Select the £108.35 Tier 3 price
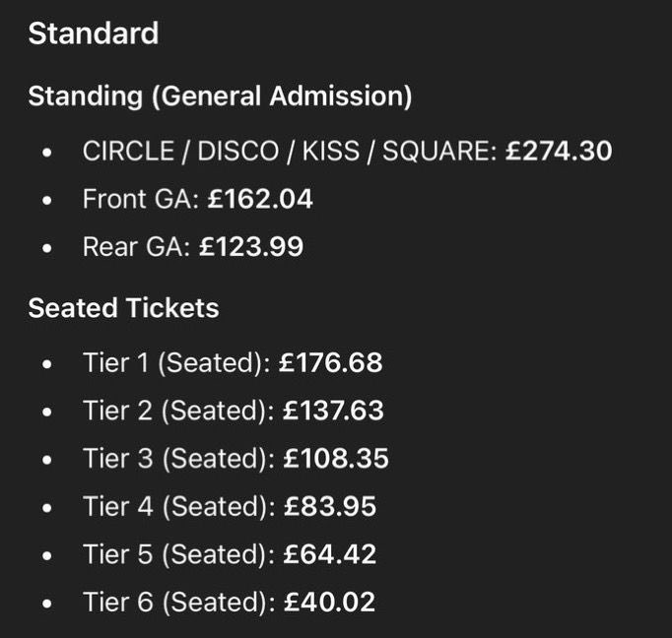This screenshot has width=672, height=638. point(336,459)
